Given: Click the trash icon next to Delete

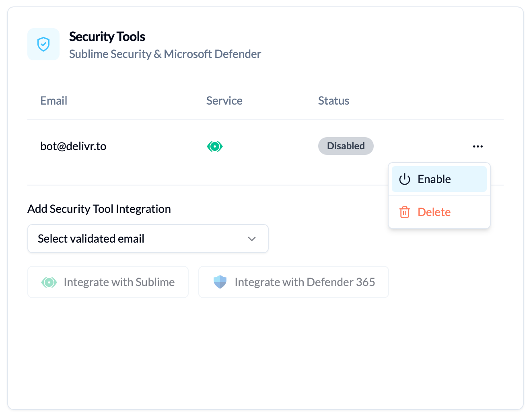Looking at the screenshot, I should pyautogui.click(x=405, y=212).
